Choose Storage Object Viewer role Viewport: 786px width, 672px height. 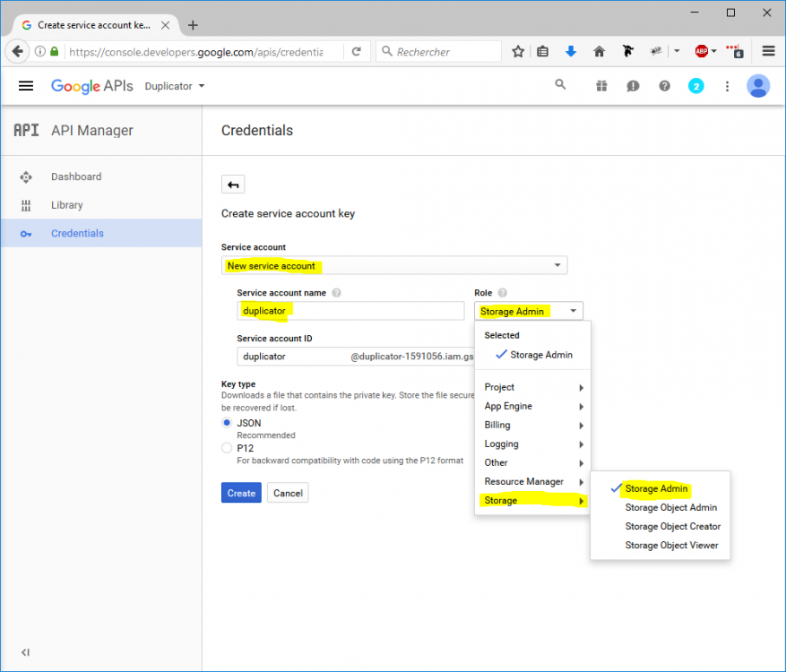[671, 545]
